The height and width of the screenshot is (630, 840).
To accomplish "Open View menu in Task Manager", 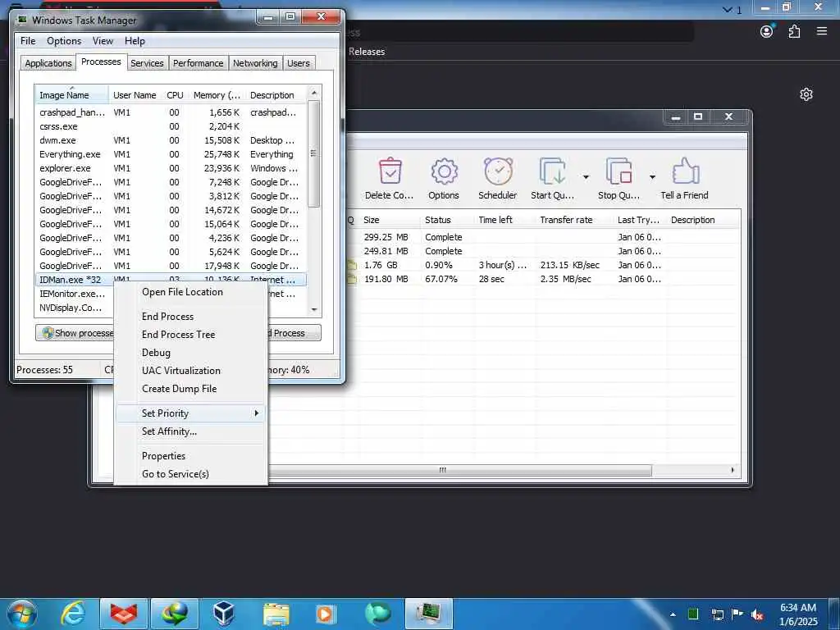I will (103, 41).
